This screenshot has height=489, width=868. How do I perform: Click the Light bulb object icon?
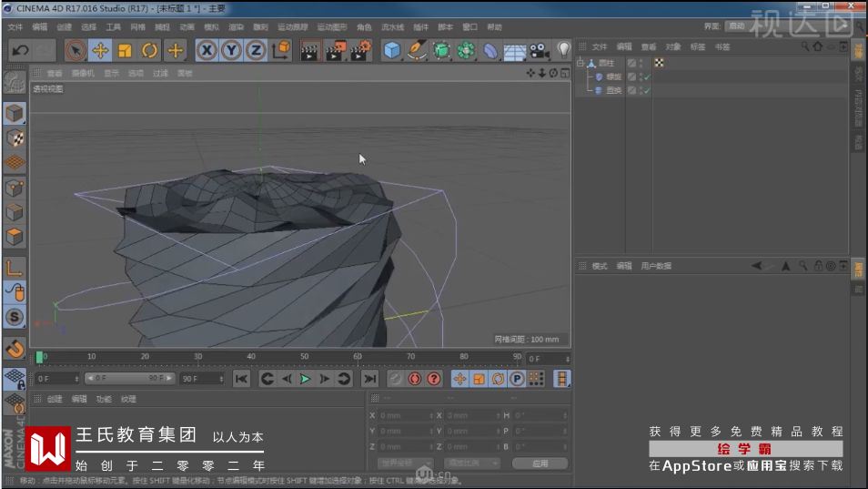point(563,49)
